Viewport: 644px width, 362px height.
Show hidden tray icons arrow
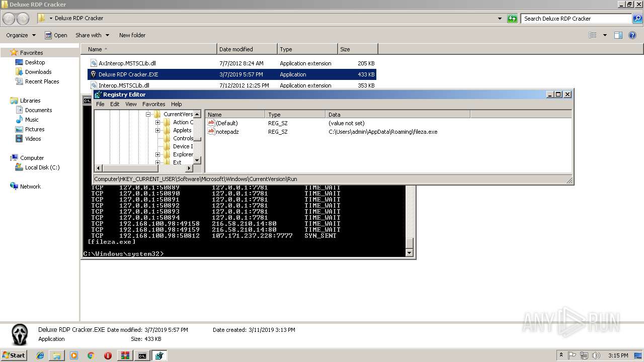point(561,355)
